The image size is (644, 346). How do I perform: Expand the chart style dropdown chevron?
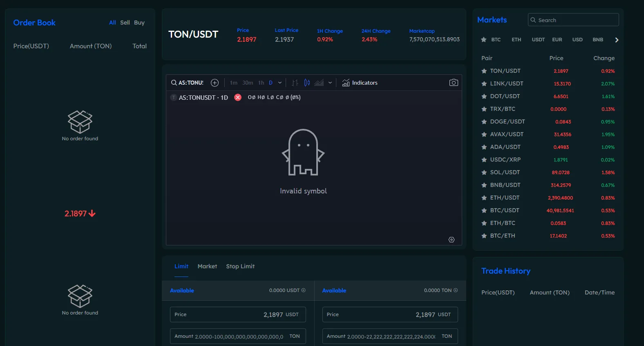tap(330, 83)
